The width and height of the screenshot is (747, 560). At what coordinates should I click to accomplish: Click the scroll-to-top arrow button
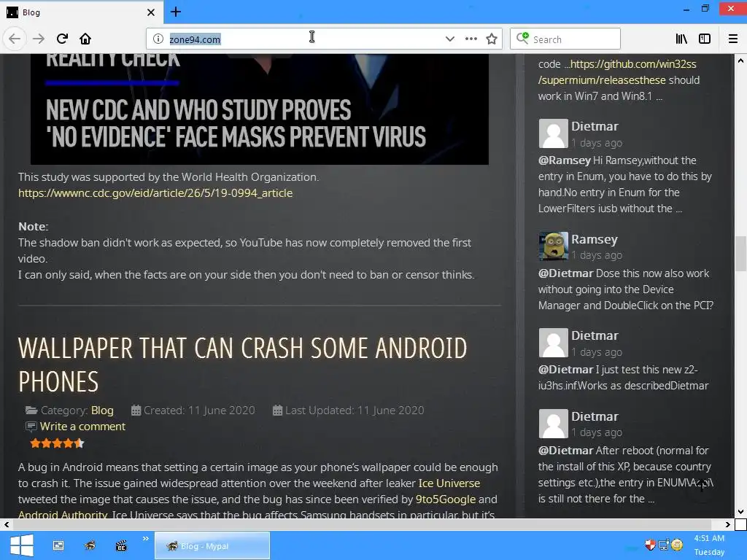coord(702,486)
